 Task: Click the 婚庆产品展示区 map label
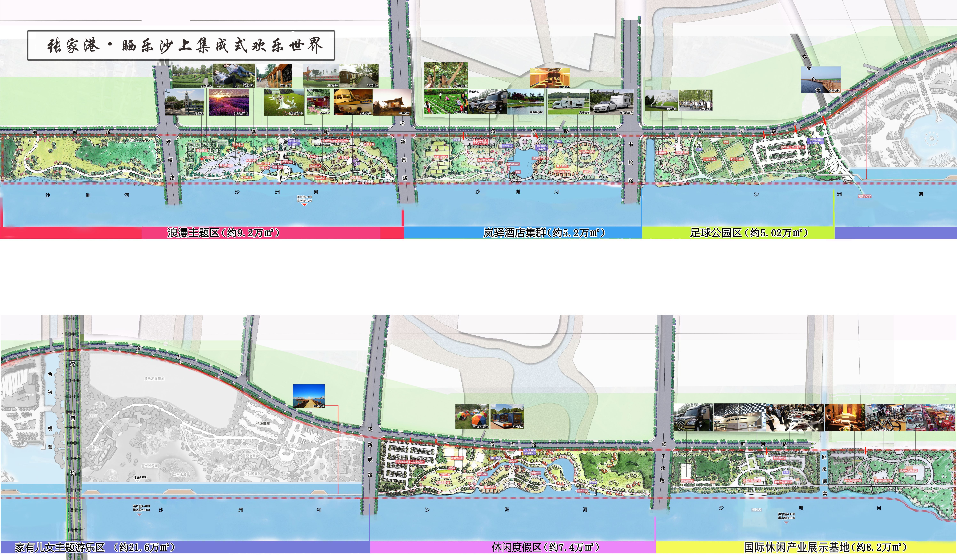[x=908, y=470]
